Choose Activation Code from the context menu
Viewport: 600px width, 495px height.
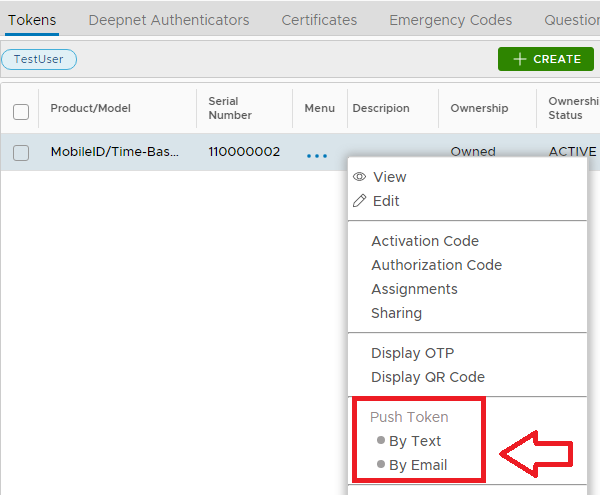coord(424,241)
